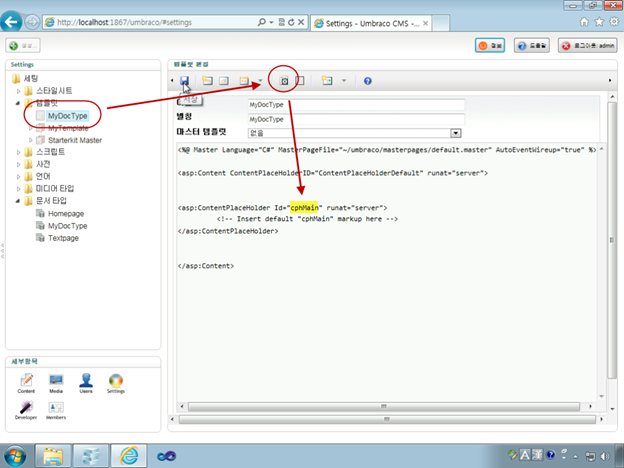Open the Visual Studio infinity icon in taskbar
The height and width of the screenshot is (468, 624).
[x=166, y=456]
